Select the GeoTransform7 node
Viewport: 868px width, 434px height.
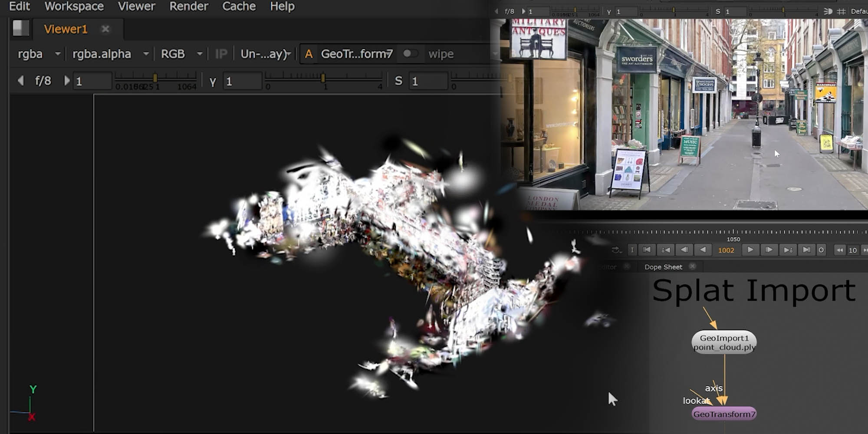pyautogui.click(x=724, y=414)
